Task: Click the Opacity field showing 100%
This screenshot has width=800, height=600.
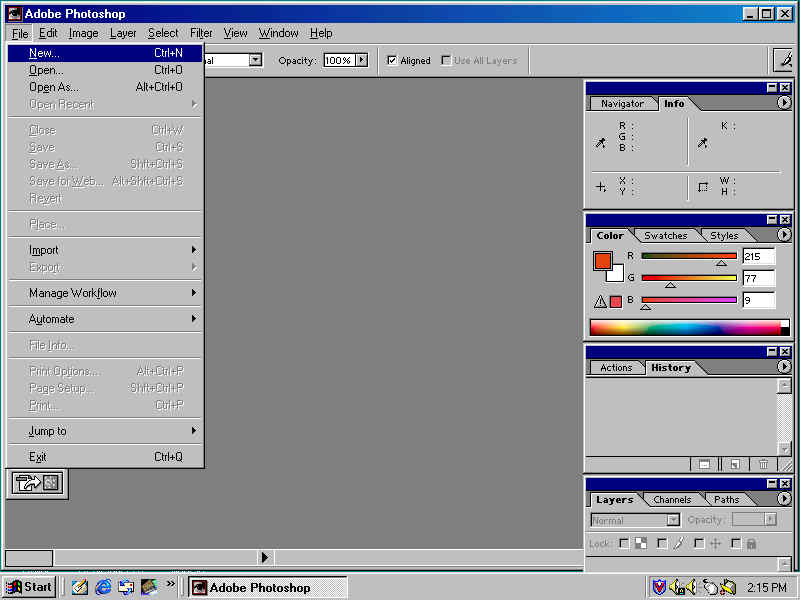Action: point(339,60)
